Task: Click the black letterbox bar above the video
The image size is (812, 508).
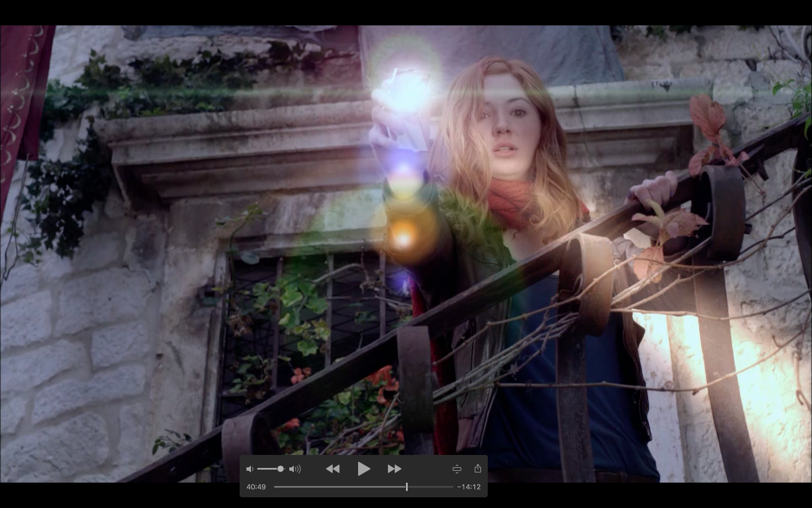Action: click(x=406, y=12)
